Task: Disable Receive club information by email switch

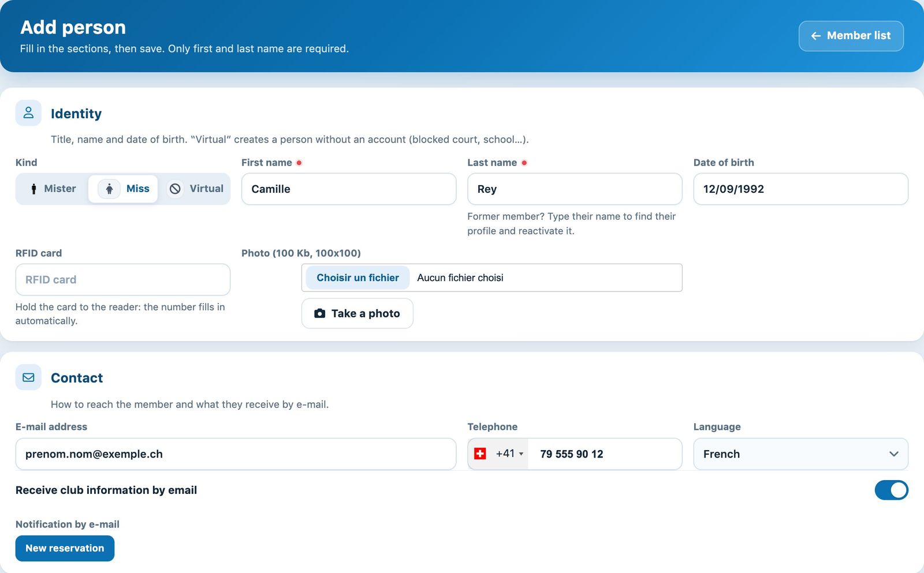Action: tap(891, 490)
